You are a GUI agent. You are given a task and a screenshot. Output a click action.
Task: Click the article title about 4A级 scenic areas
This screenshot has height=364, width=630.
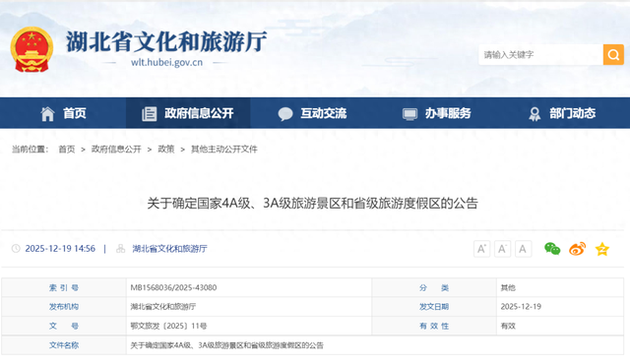[313, 204]
